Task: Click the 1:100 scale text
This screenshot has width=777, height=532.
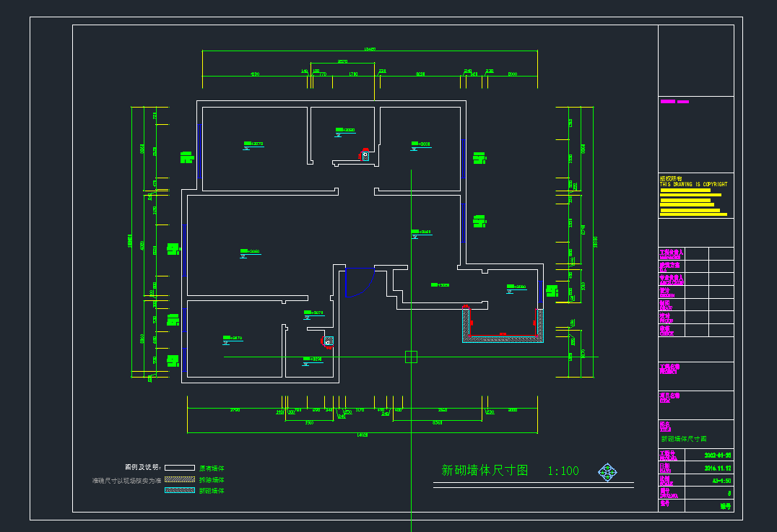Action: (563, 471)
